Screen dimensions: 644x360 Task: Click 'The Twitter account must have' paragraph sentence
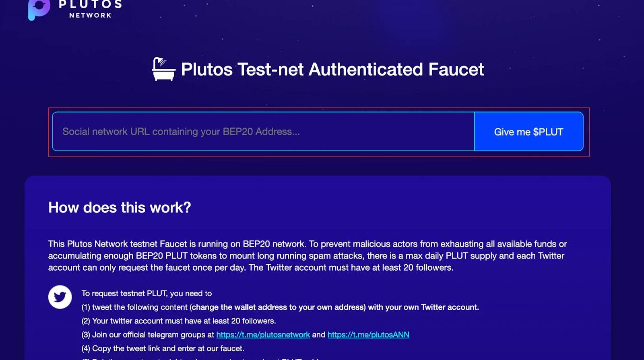351,267
